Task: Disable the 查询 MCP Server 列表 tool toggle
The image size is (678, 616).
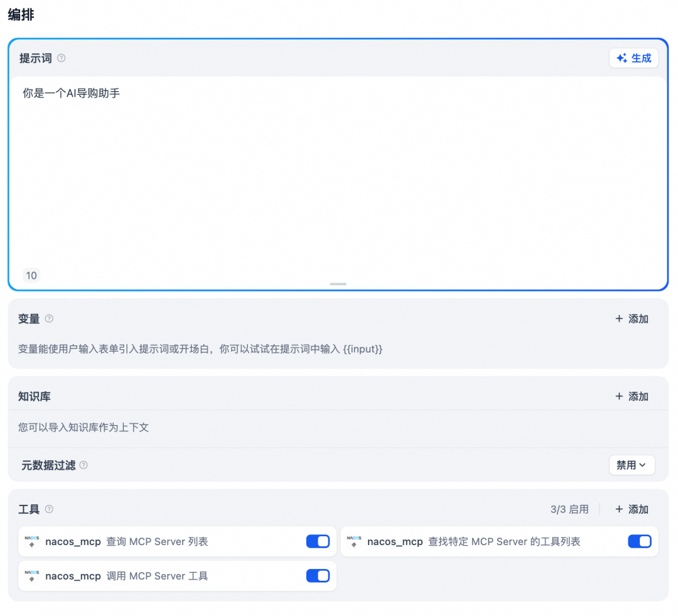Action: 318,541
